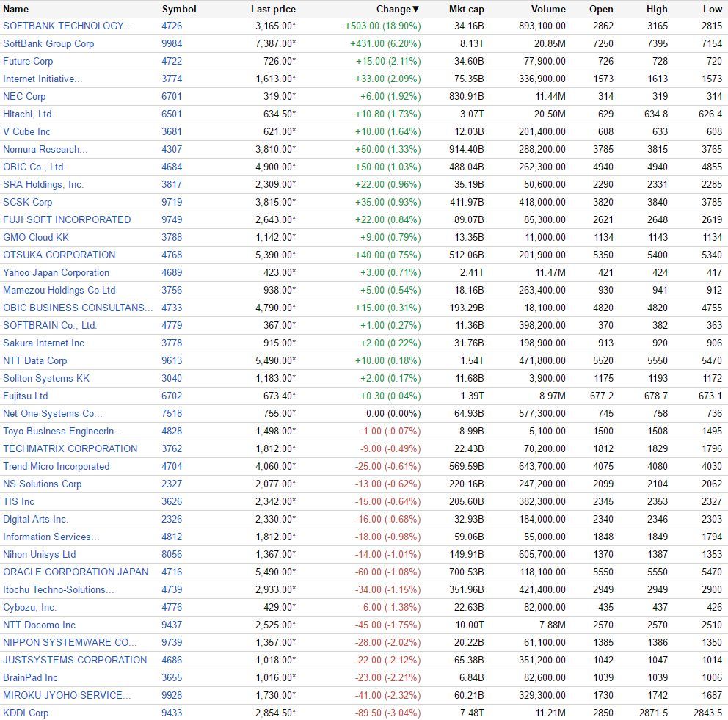Sort table by Open header
The height and width of the screenshot is (720, 728).
(x=601, y=10)
